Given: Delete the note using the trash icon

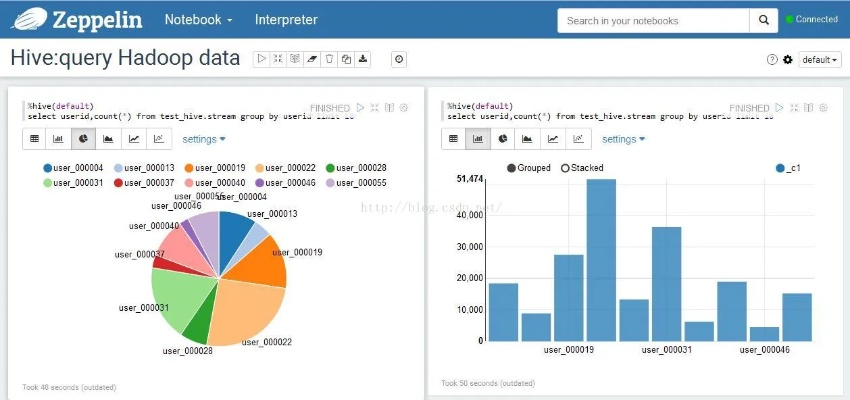Looking at the screenshot, I should (x=329, y=60).
